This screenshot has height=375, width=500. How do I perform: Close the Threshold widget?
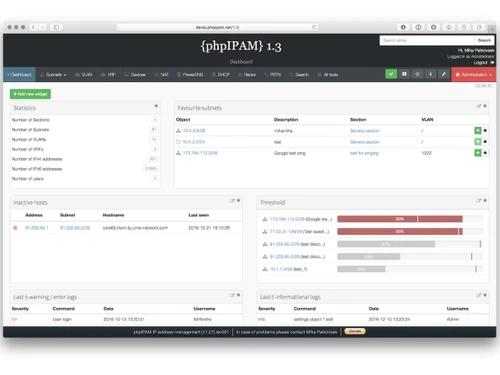485,201
